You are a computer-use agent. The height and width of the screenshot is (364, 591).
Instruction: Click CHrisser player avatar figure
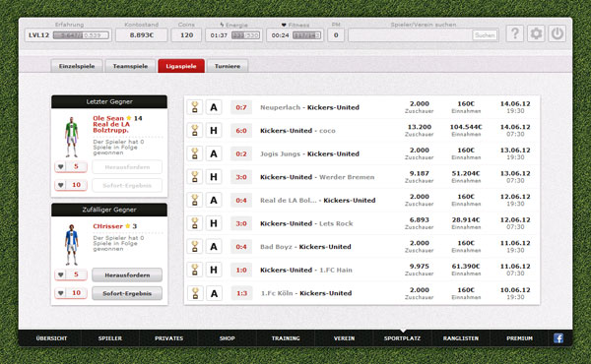click(71, 245)
